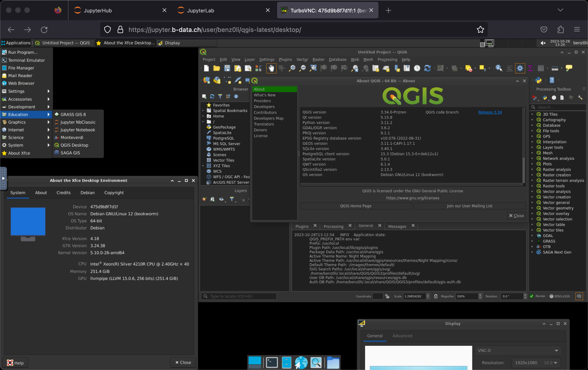Open the Temporal Controller clock icon

417,68
